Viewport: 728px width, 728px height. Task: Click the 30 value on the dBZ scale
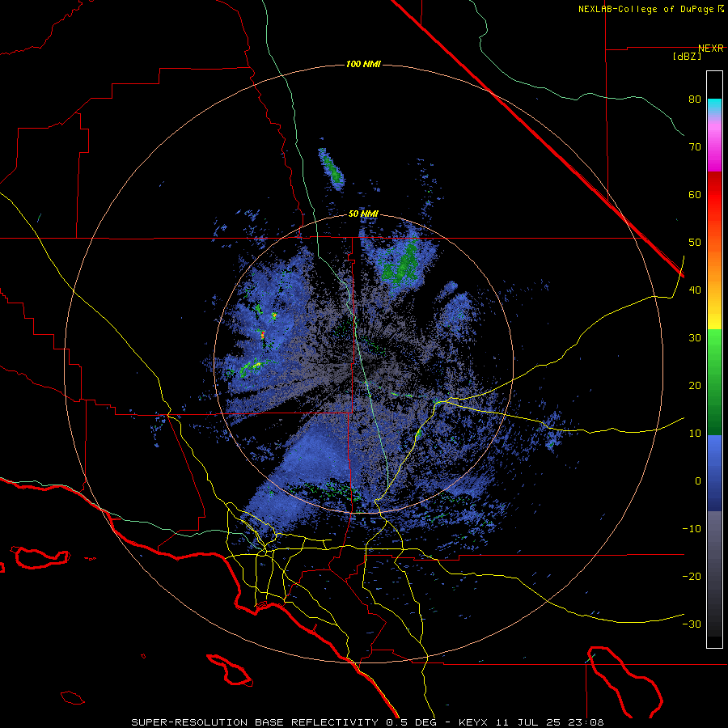click(695, 338)
